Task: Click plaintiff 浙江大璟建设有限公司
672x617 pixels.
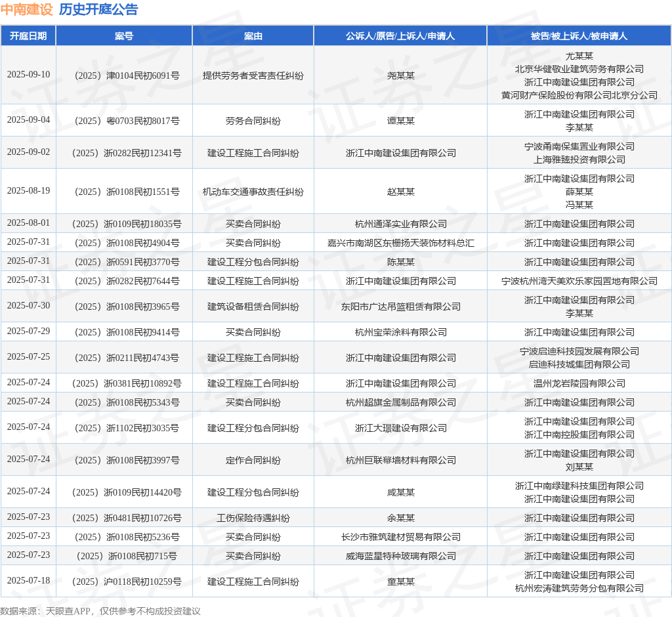Action: pyautogui.click(x=401, y=428)
